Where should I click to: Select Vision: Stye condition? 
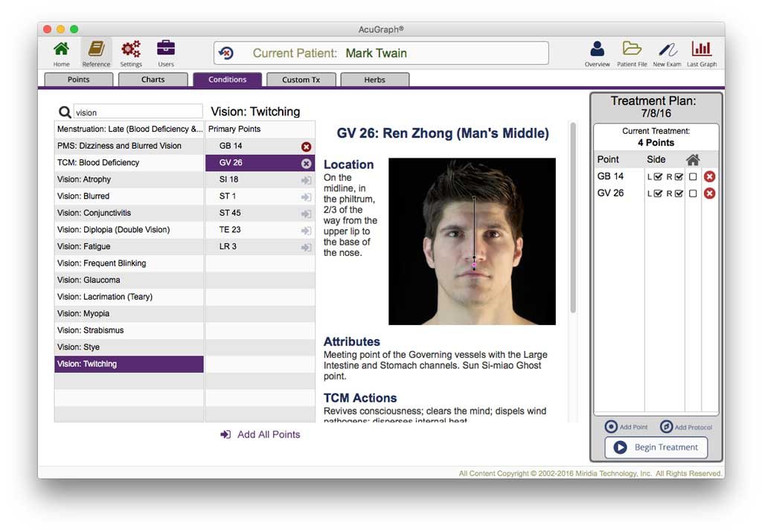(x=129, y=347)
